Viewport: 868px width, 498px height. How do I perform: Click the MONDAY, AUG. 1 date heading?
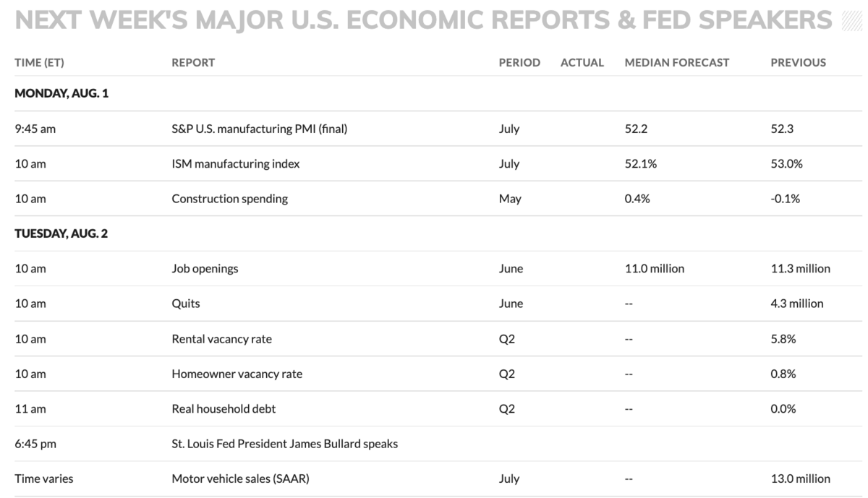coord(61,94)
